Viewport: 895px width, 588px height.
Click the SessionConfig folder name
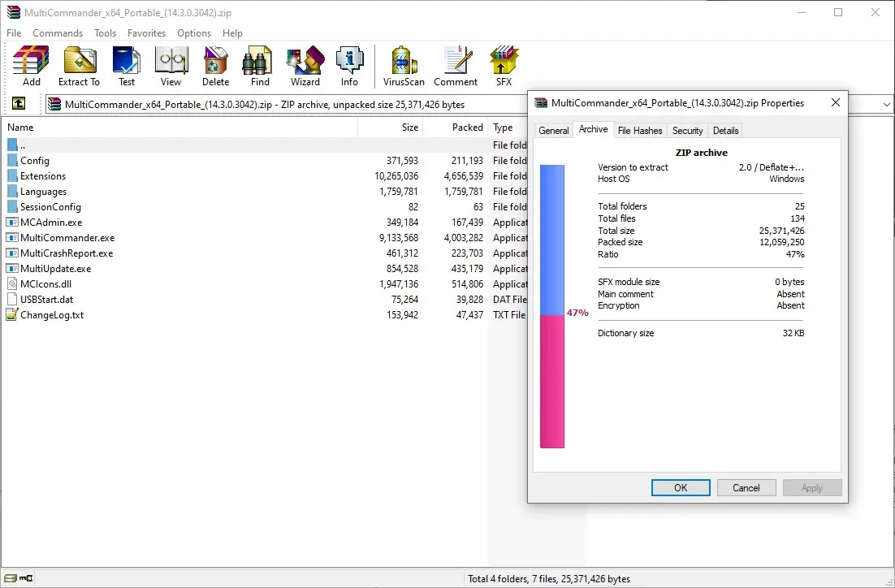pos(51,206)
